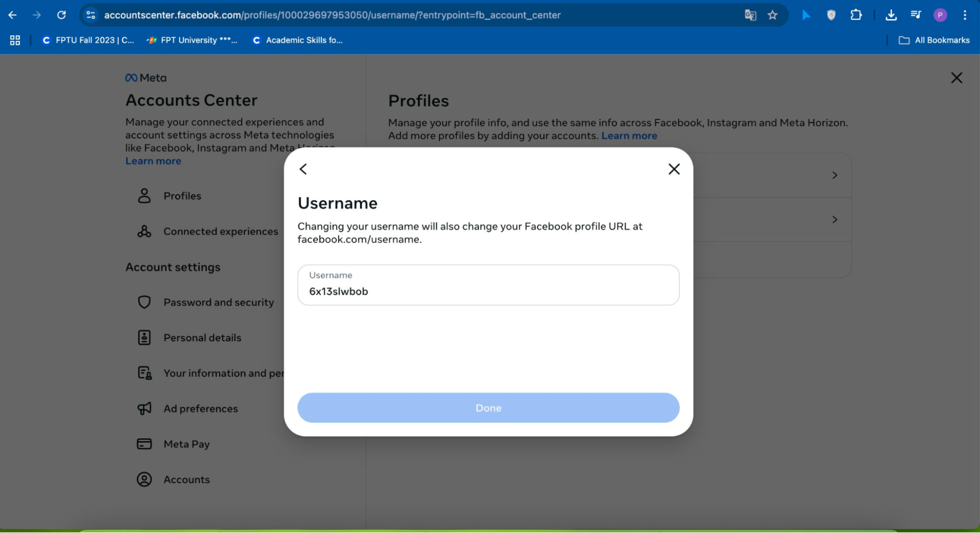The image size is (980, 533).
Task: Click the Ad preferences megaphone icon
Action: pyautogui.click(x=144, y=408)
